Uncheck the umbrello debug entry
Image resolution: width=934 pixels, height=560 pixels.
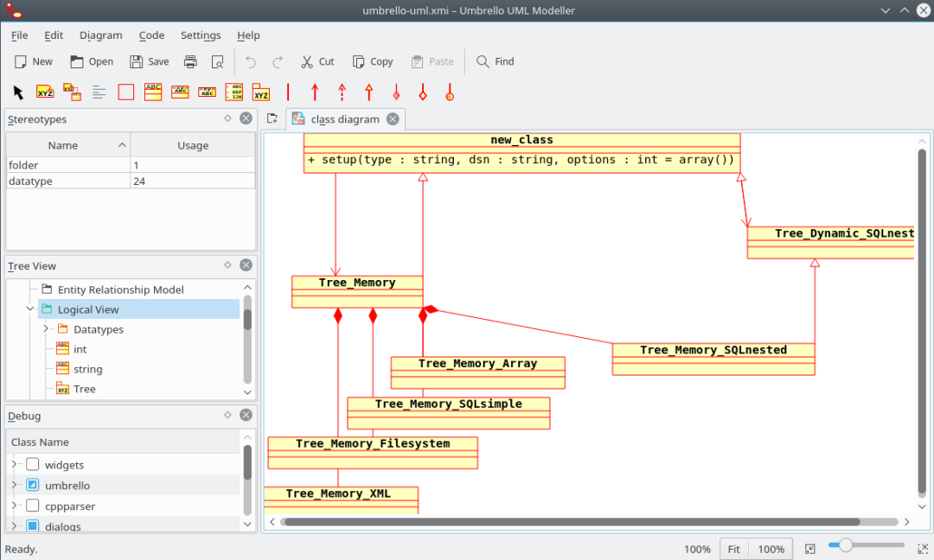(x=33, y=485)
